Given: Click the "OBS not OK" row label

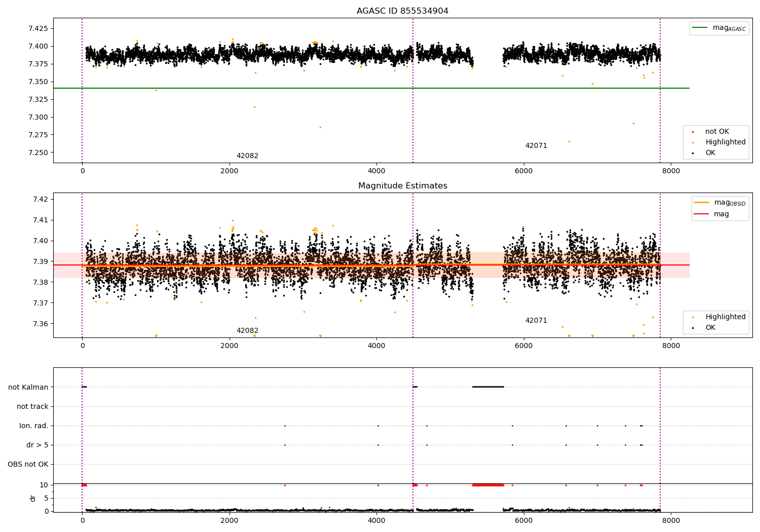Looking at the screenshot, I should (x=28, y=465).
